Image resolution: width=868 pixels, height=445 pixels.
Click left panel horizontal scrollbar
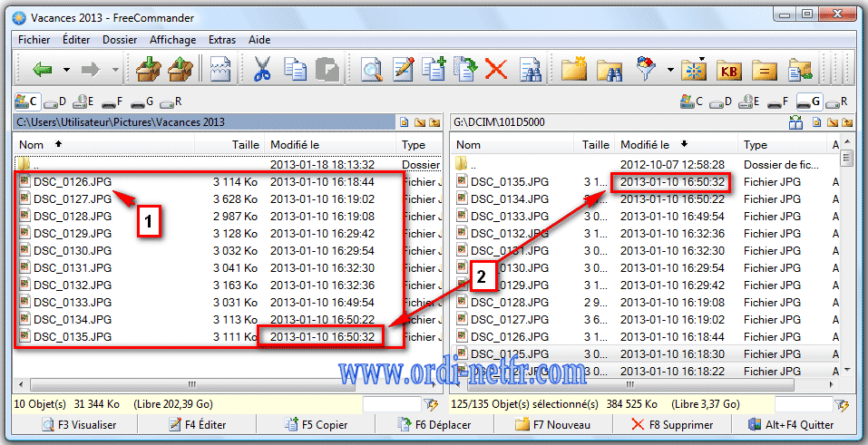pyautogui.click(x=191, y=384)
